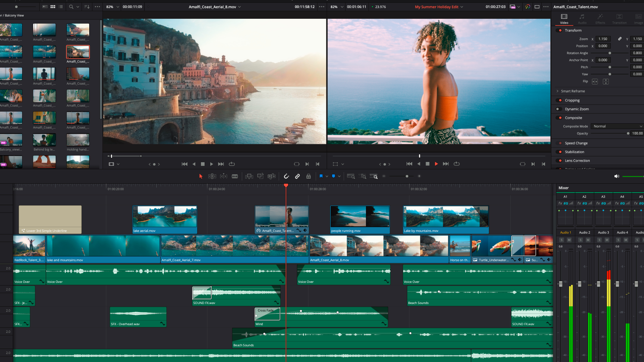Enable the Dynamic Zoom toggle

(558, 109)
